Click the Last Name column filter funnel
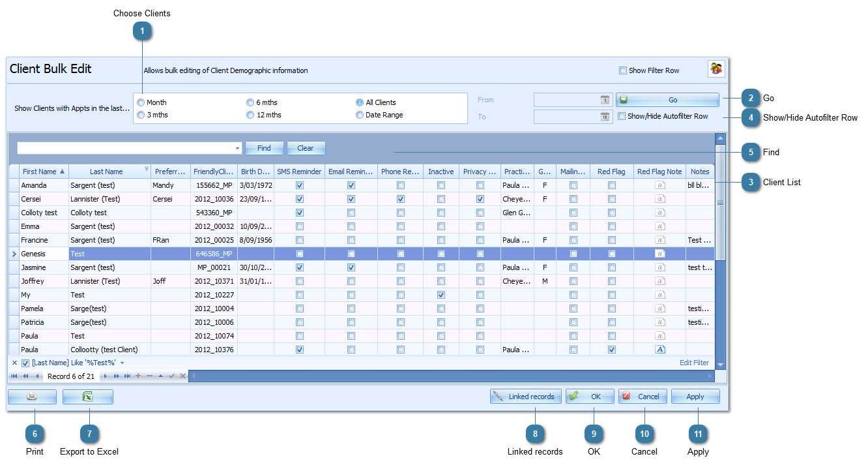The width and height of the screenshot is (868, 467). pos(146,169)
